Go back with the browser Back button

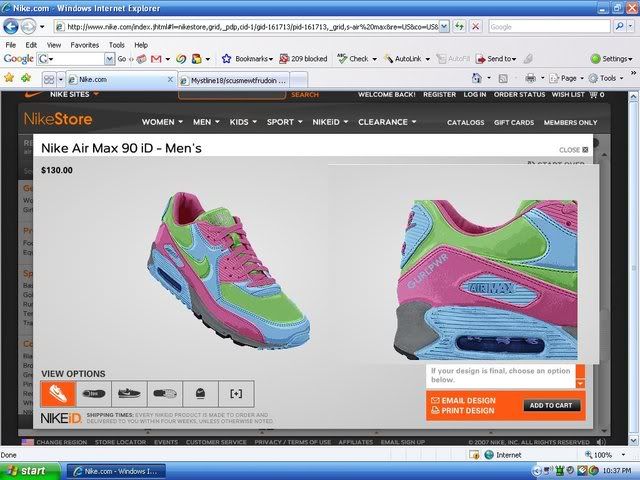(x=11, y=27)
